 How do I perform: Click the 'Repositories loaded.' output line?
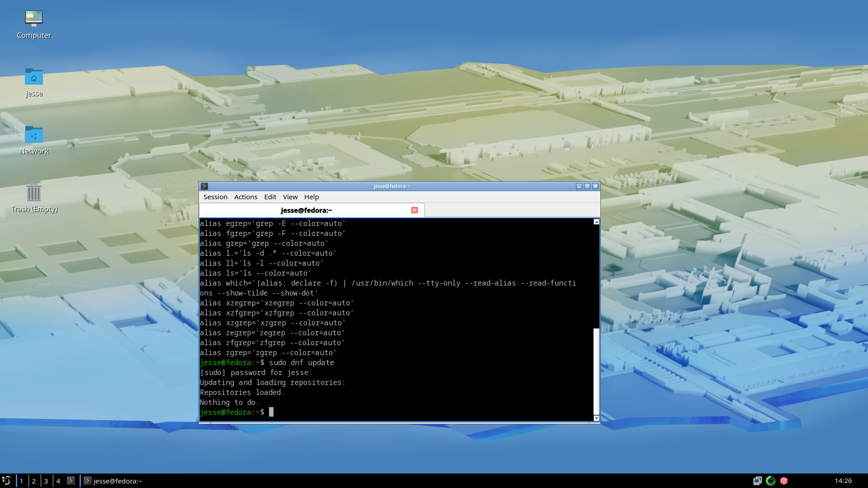coord(242,392)
